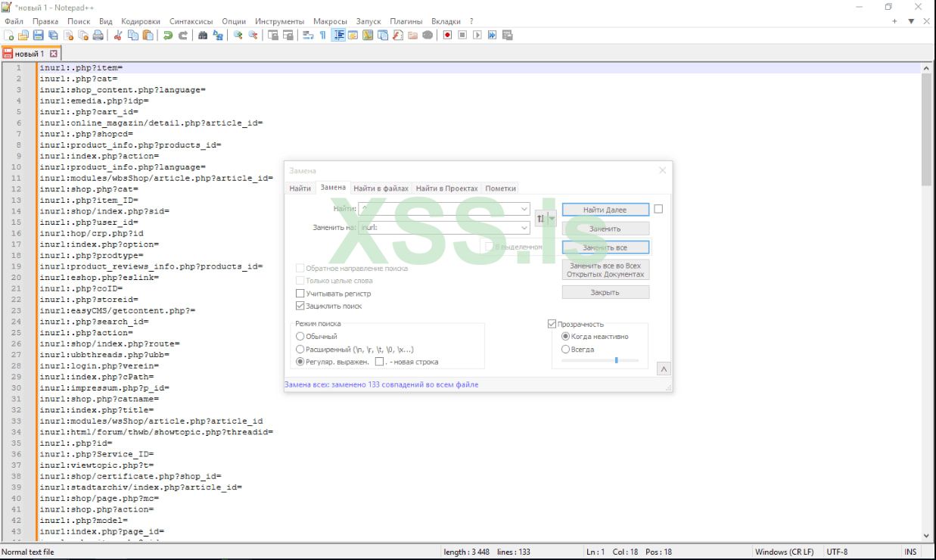Enable the "Учитывать регистр" checkbox

tap(300, 293)
